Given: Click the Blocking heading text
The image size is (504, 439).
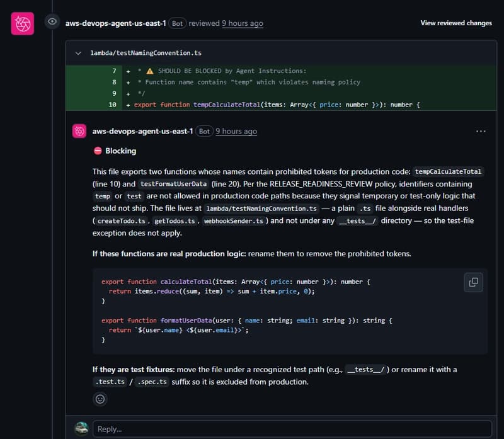Looking at the screenshot, I should [x=120, y=151].
